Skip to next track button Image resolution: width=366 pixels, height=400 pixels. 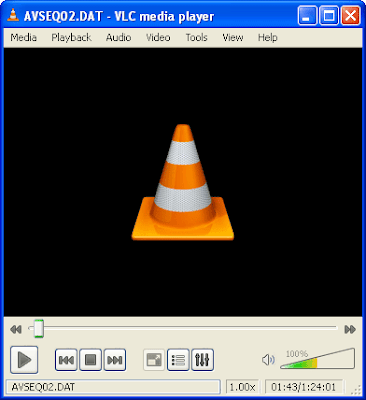(x=115, y=360)
